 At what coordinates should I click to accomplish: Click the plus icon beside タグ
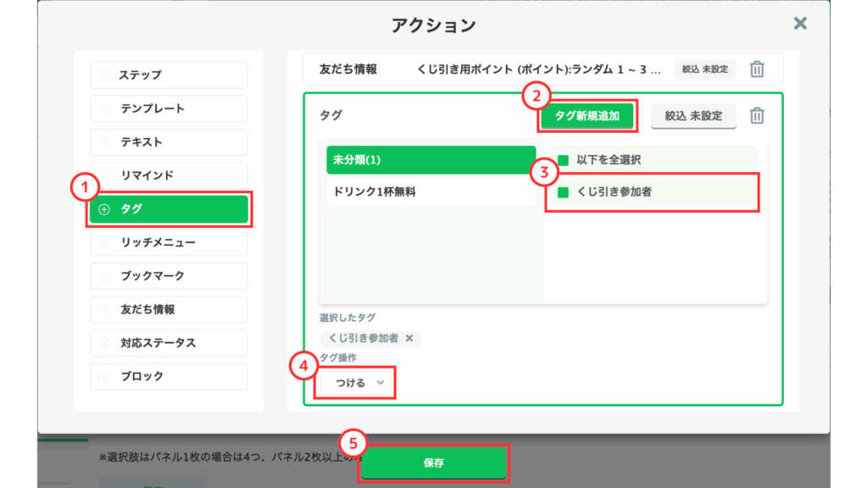pyautogui.click(x=104, y=209)
